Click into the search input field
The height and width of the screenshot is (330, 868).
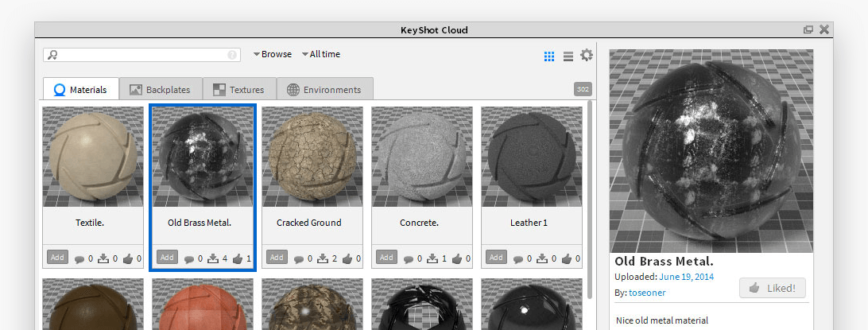[x=141, y=55]
